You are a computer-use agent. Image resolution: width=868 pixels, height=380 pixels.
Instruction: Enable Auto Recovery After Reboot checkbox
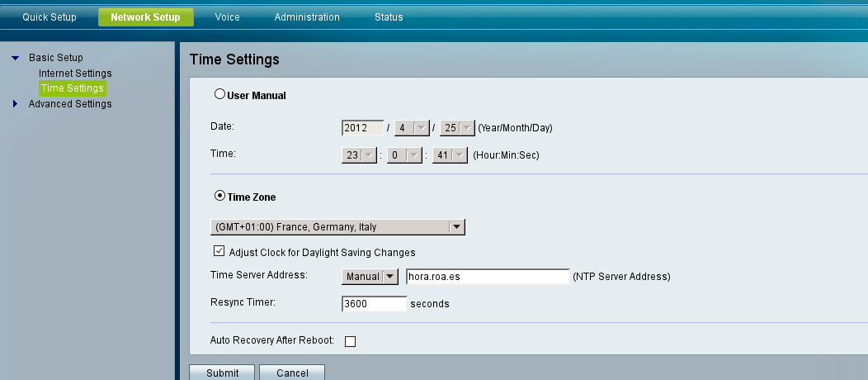click(x=350, y=341)
